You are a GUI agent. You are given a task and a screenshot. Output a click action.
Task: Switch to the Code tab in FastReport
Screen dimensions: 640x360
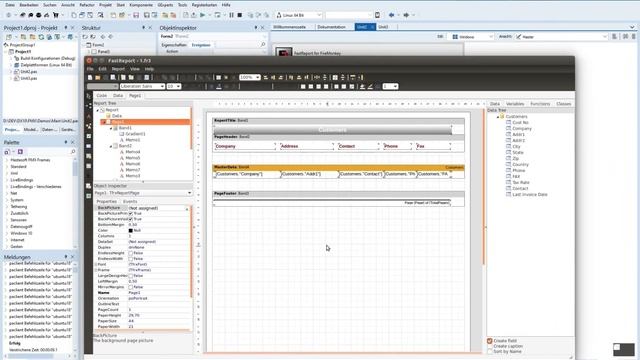102,96
